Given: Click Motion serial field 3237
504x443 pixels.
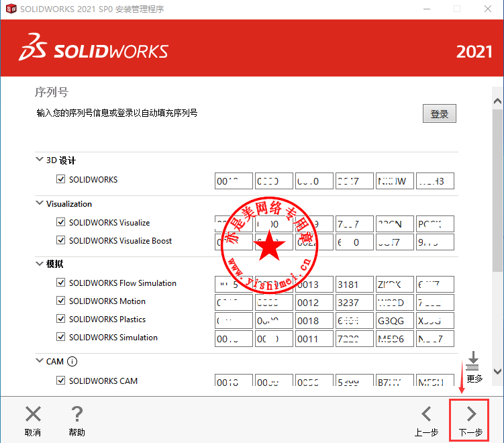Looking at the screenshot, I should pos(354,303).
